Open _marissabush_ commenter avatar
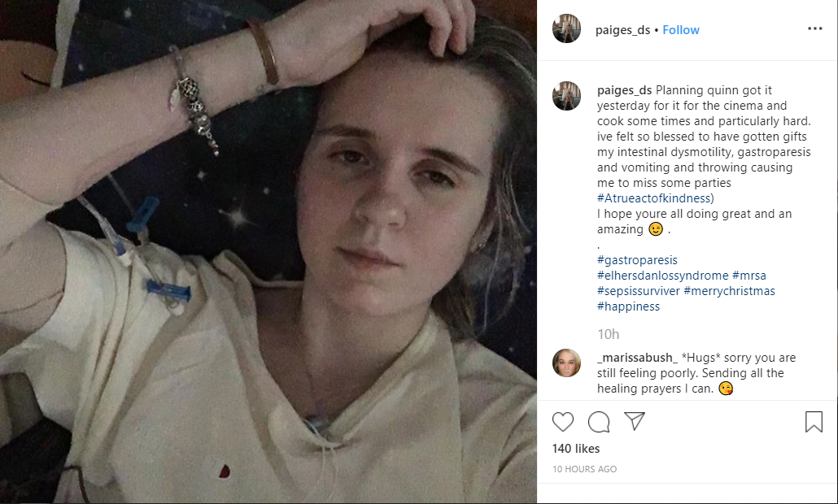 pyautogui.click(x=566, y=363)
